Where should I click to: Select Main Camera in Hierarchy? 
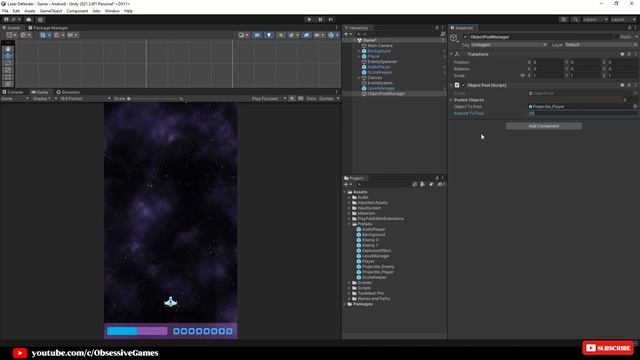point(380,46)
